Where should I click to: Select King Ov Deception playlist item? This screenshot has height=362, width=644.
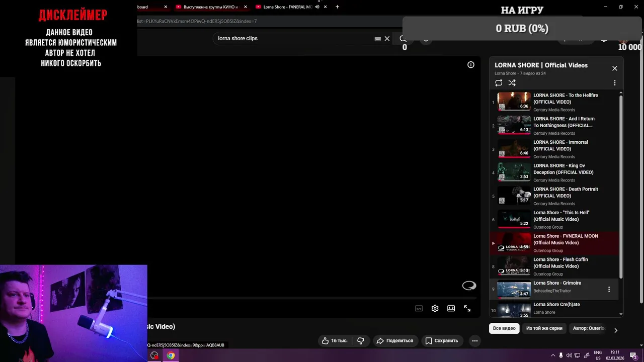point(554,172)
